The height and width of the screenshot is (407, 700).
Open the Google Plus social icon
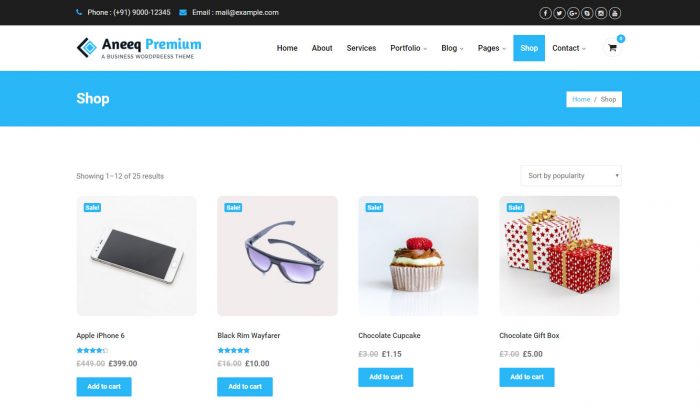[573, 13]
